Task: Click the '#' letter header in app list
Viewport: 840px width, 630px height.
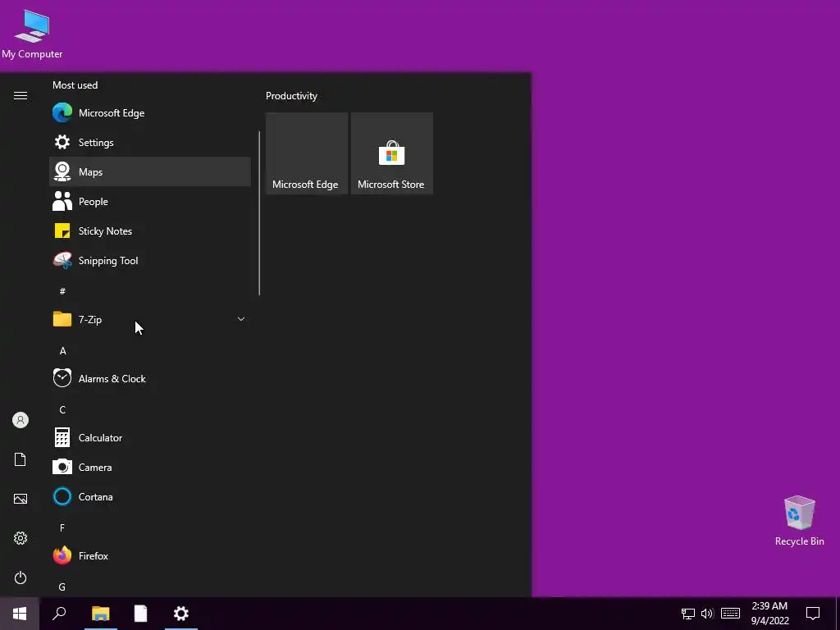Action: click(x=62, y=291)
